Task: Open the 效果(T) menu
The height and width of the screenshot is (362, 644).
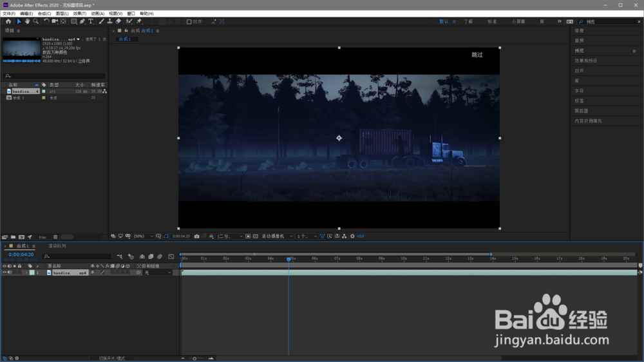Action: [80, 14]
